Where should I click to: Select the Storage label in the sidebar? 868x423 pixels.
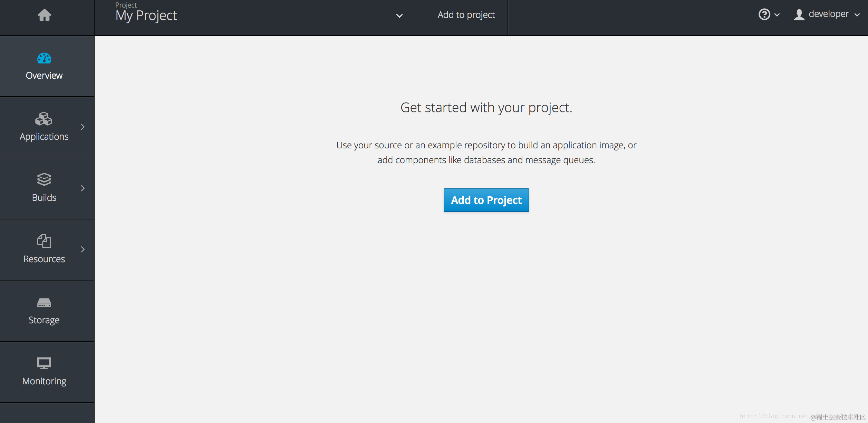coord(44,320)
